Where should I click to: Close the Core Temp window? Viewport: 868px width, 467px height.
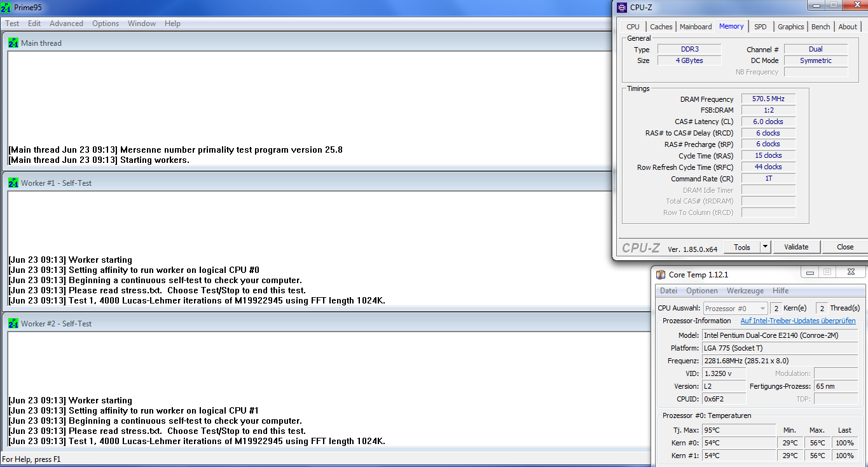pos(850,272)
